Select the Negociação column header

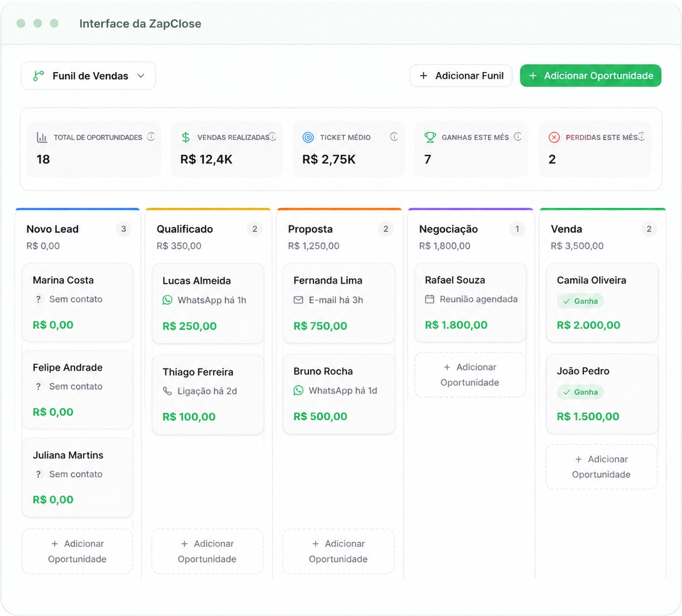pyautogui.click(x=449, y=229)
